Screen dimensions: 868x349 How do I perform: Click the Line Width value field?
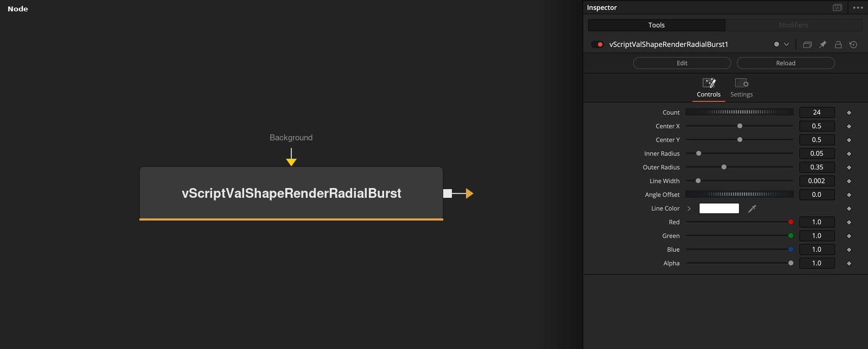click(817, 181)
